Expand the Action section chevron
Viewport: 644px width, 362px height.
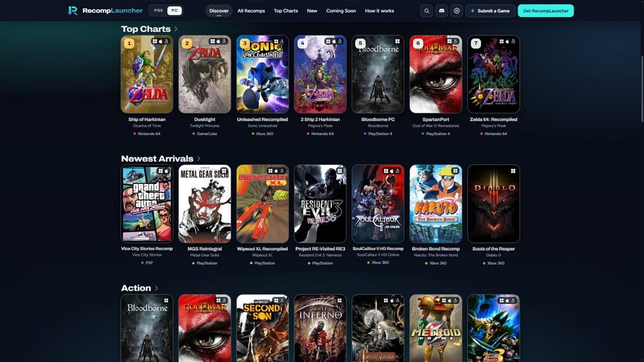click(x=156, y=289)
